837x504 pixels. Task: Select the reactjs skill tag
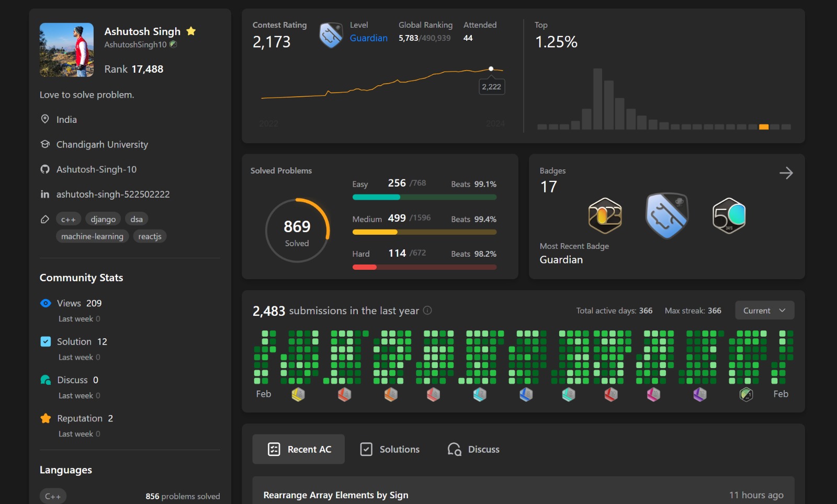pos(150,236)
